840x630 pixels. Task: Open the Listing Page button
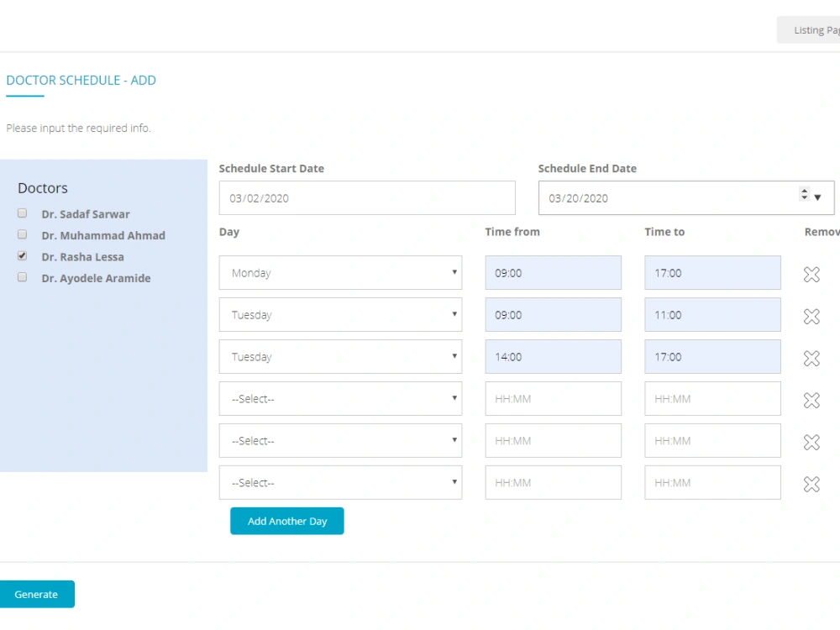(808, 30)
